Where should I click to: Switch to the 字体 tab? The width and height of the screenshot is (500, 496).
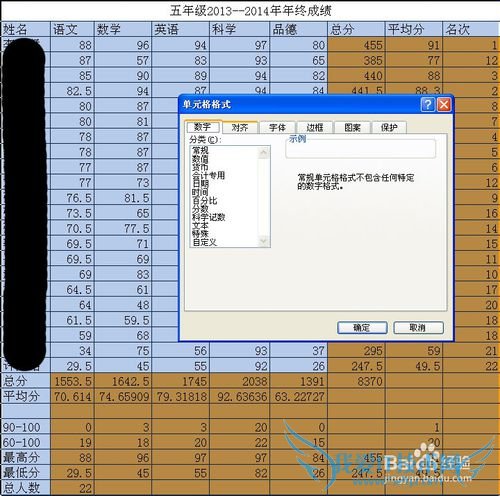click(277, 127)
